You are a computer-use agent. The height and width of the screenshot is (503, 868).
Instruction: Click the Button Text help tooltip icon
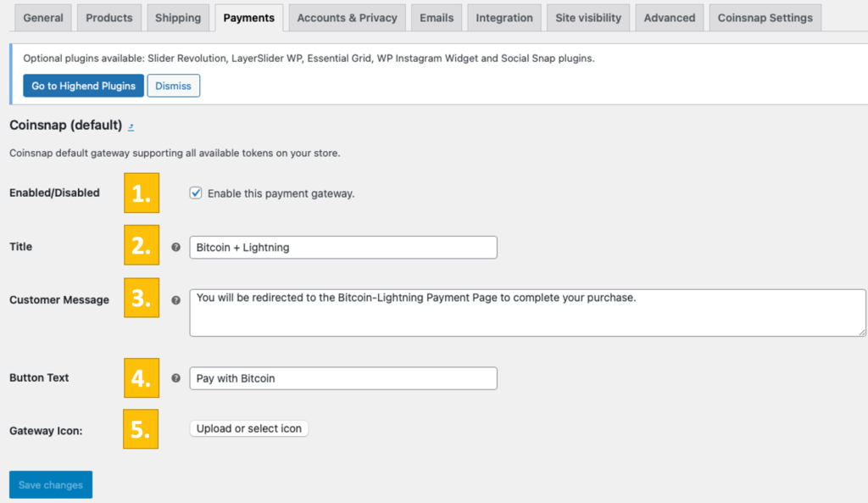(175, 378)
